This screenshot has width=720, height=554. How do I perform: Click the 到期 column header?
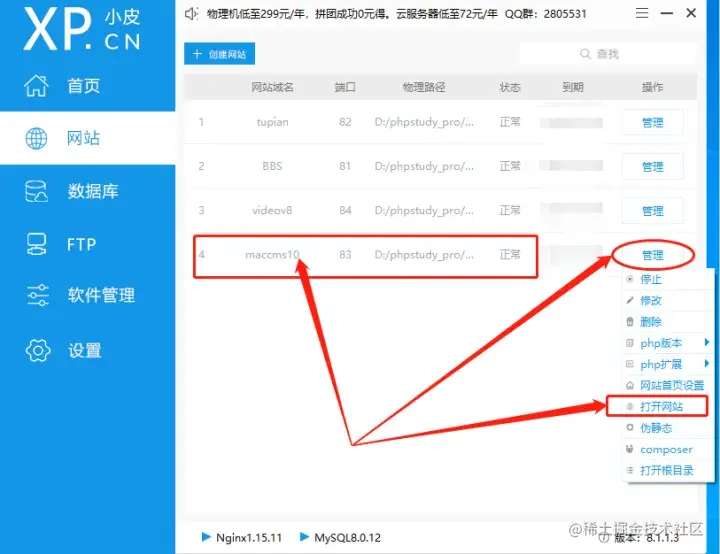tap(573, 87)
